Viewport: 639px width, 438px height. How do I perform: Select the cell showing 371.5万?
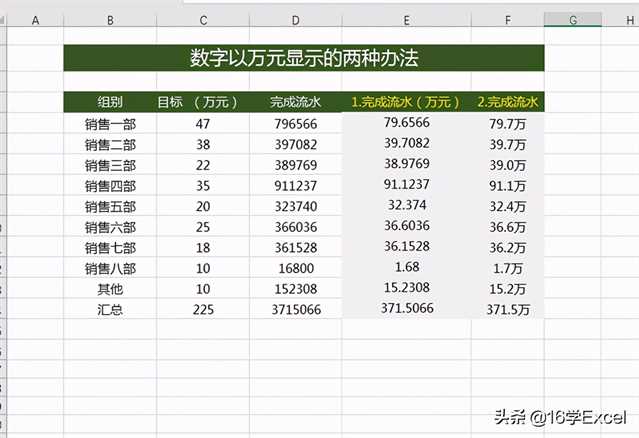pyautogui.click(x=508, y=310)
